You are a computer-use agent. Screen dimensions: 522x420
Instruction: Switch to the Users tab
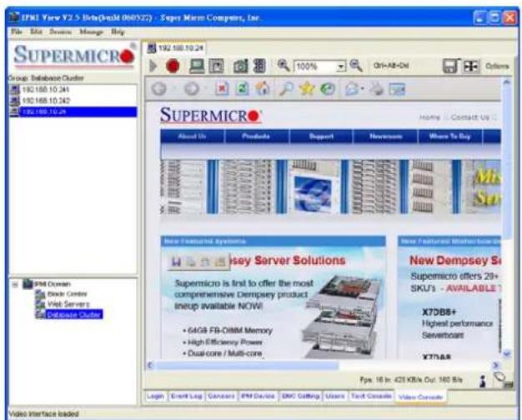click(x=335, y=396)
